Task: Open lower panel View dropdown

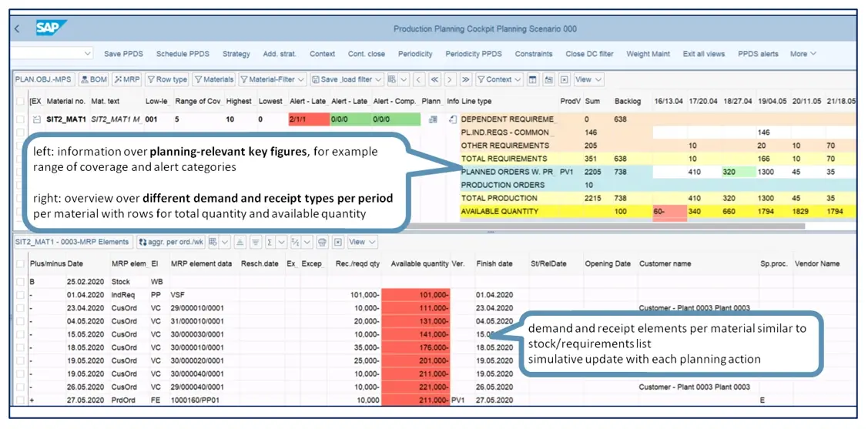Action: pos(363,242)
